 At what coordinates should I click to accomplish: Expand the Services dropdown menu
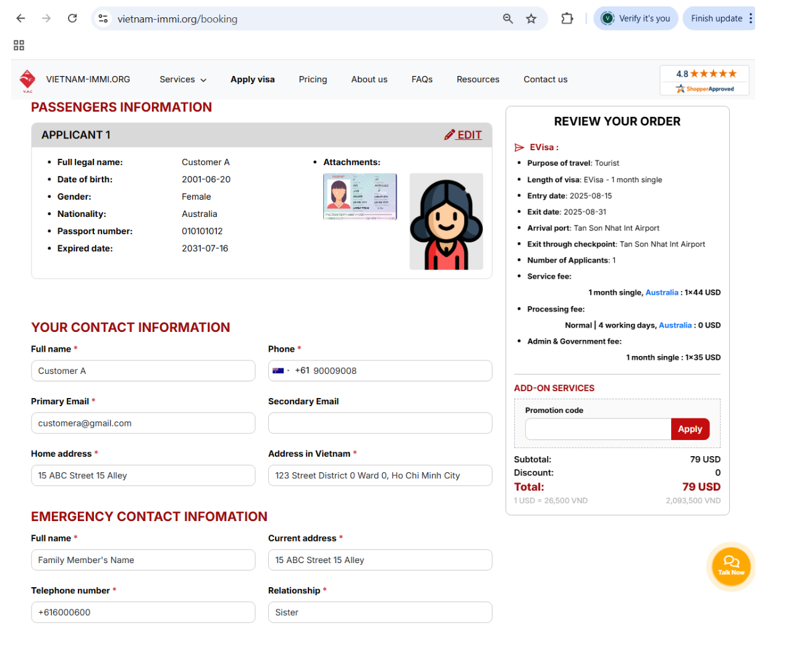(182, 80)
